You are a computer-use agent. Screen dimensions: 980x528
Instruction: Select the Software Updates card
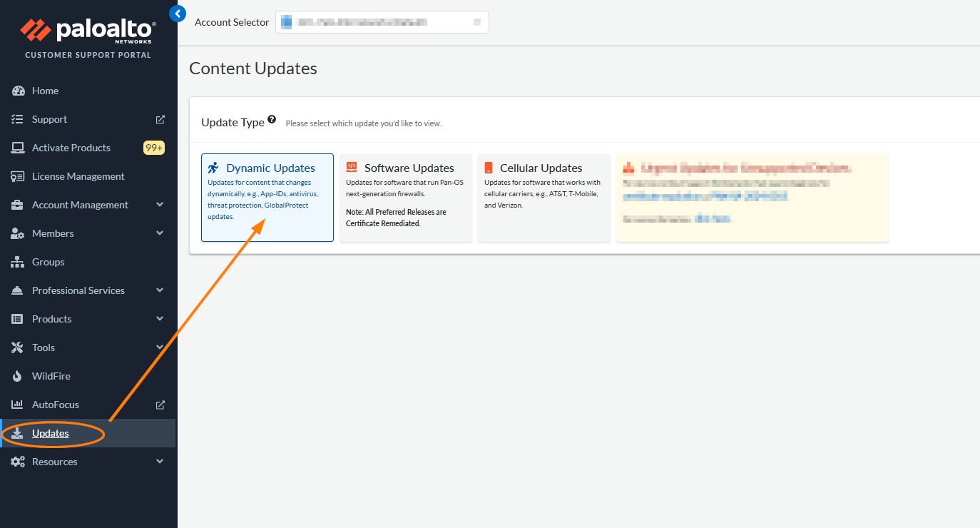click(x=406, y=198)
